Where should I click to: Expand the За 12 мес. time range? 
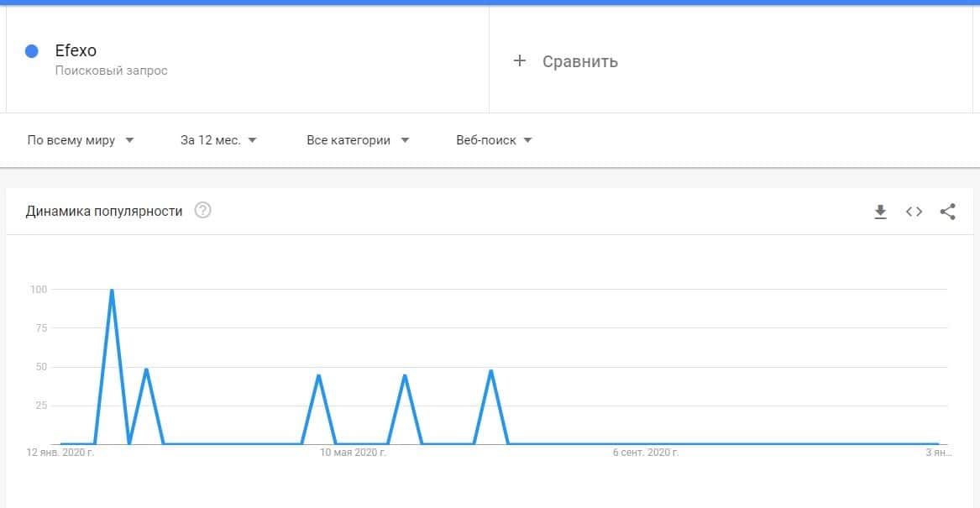(218, 140)
